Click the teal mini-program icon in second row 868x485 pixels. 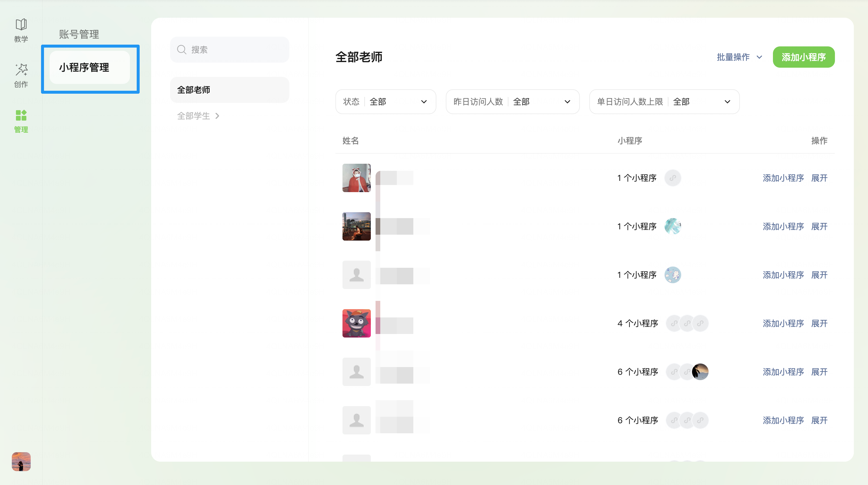672,226
